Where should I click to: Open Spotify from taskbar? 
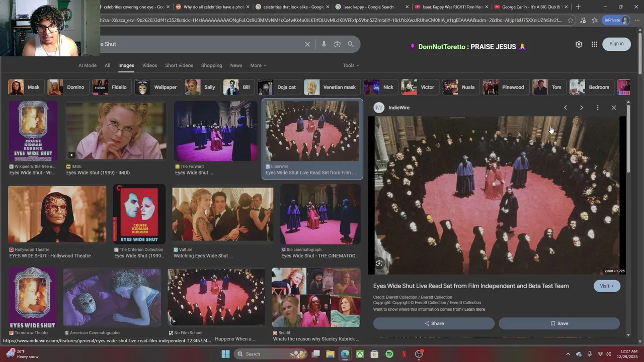(x=389, y=354)
